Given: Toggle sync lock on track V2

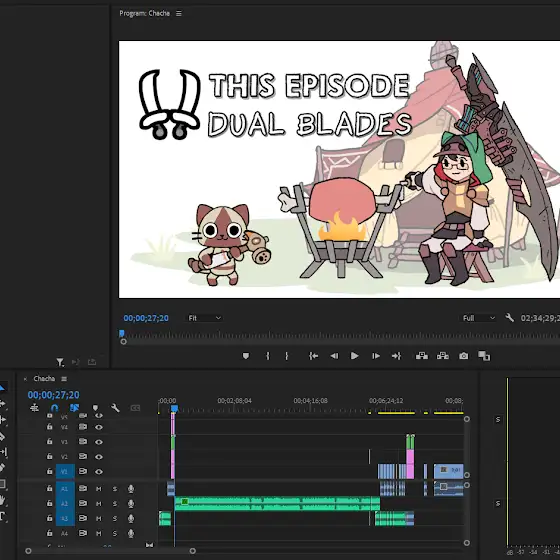Looking at the screenshot, I should click(83, 456).
